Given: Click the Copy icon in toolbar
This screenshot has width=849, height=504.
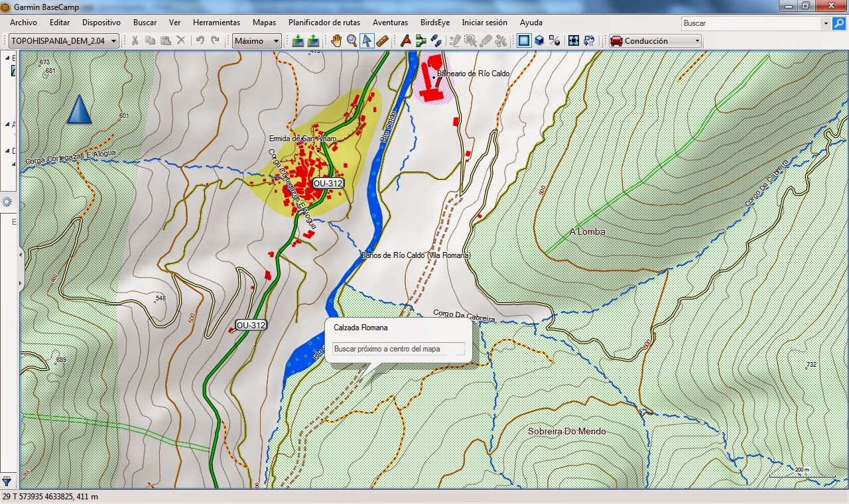Looking at the screenshot, I should coord(150,41).
